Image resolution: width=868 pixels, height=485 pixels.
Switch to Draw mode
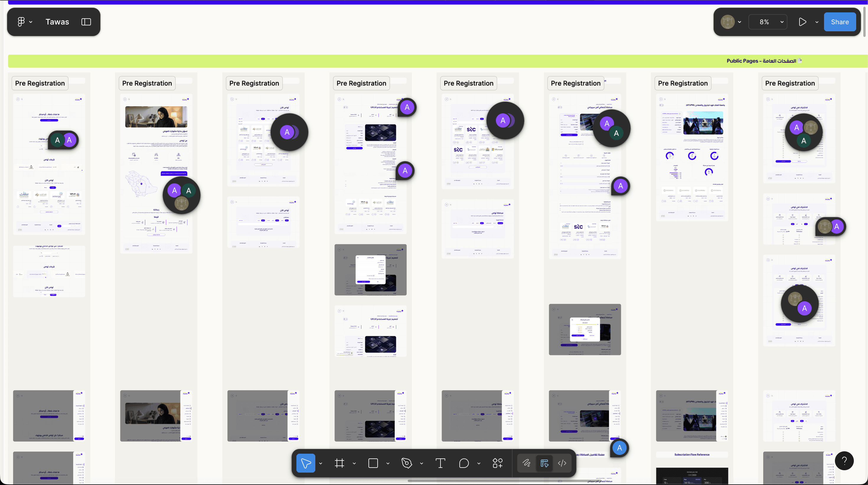pyautogui.click(x=527, y=463)
